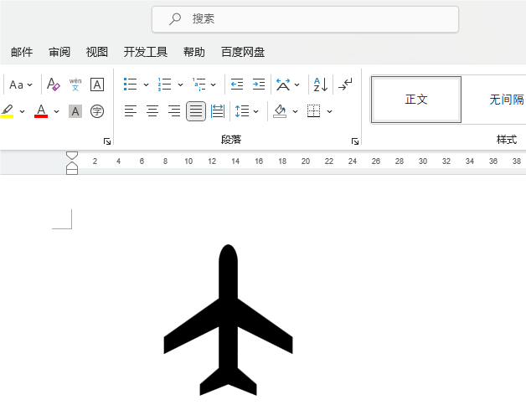Click the Enclose Characters (字) icon
526x420 pixels.
click(97, 111)
